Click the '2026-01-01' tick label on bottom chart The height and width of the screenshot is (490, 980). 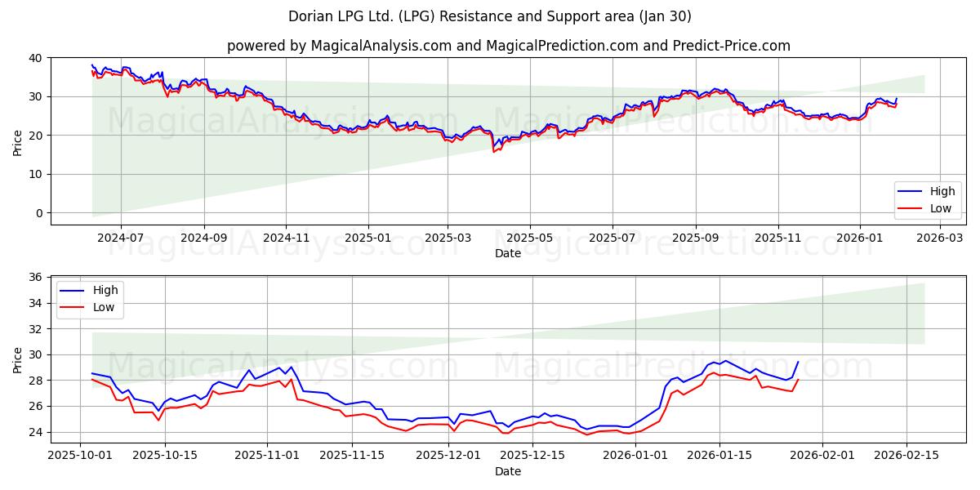(x=636, y=455)
